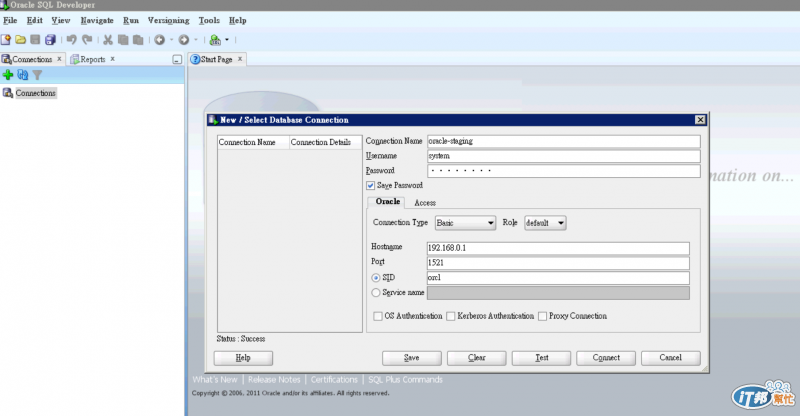Click the Save button

411,358
